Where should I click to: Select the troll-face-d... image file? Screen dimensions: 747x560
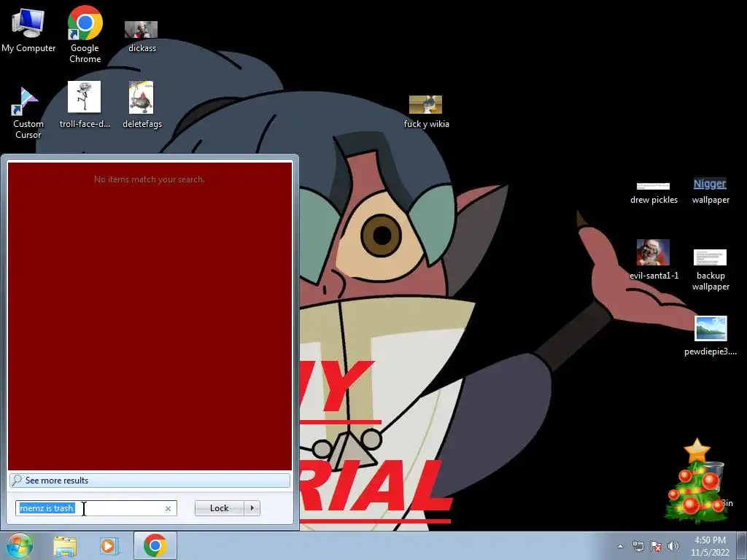[85, 105]
